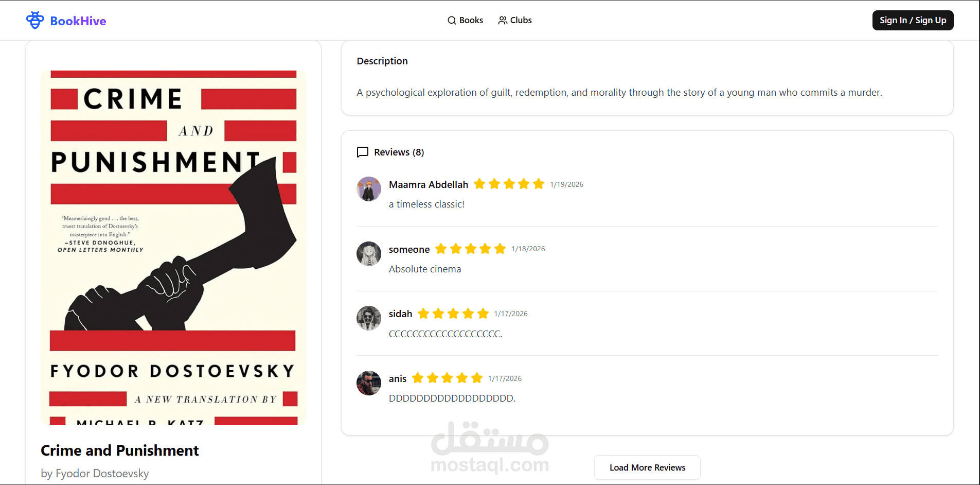Load more reviews with the button

pos(647,467)
